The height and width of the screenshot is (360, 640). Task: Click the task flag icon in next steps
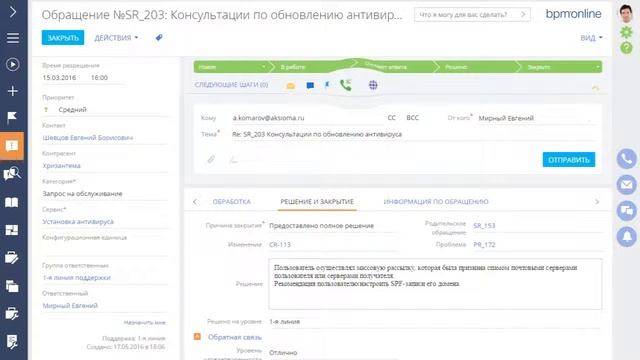327,85
